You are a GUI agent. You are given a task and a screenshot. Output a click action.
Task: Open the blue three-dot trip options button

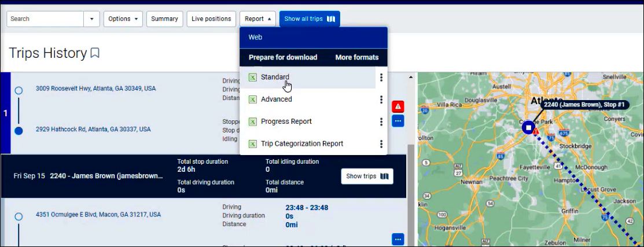[x=398, y=121]
